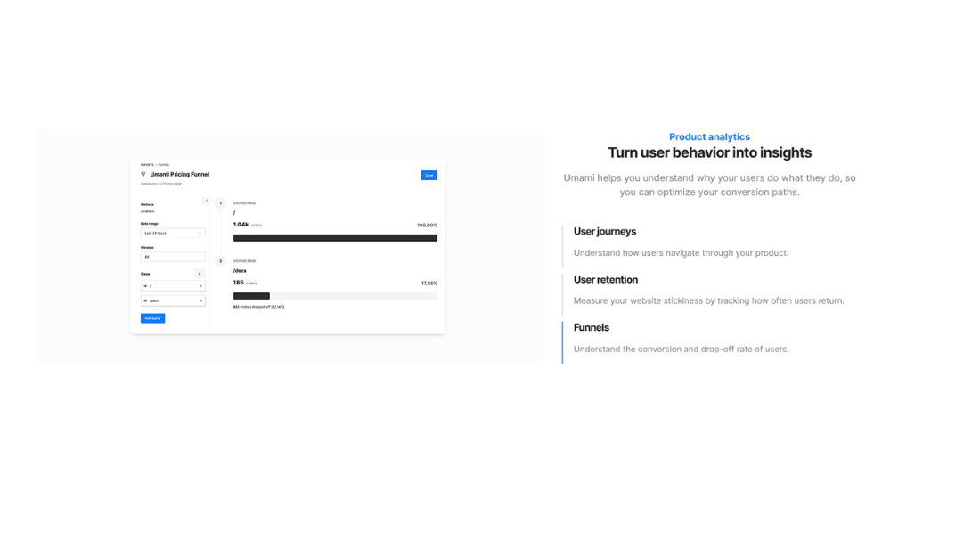Click the Window input field
This screenshot has width=980, height=535.
pos(173,257)
